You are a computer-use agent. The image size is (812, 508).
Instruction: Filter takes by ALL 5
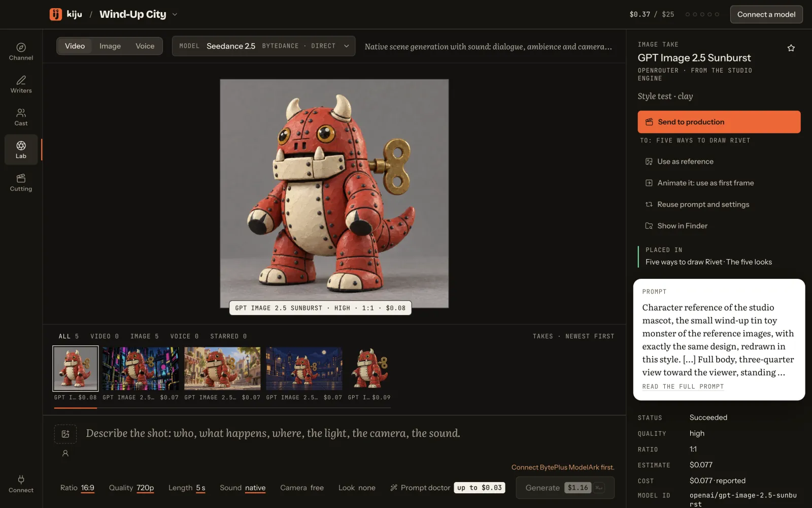[69, 336]
